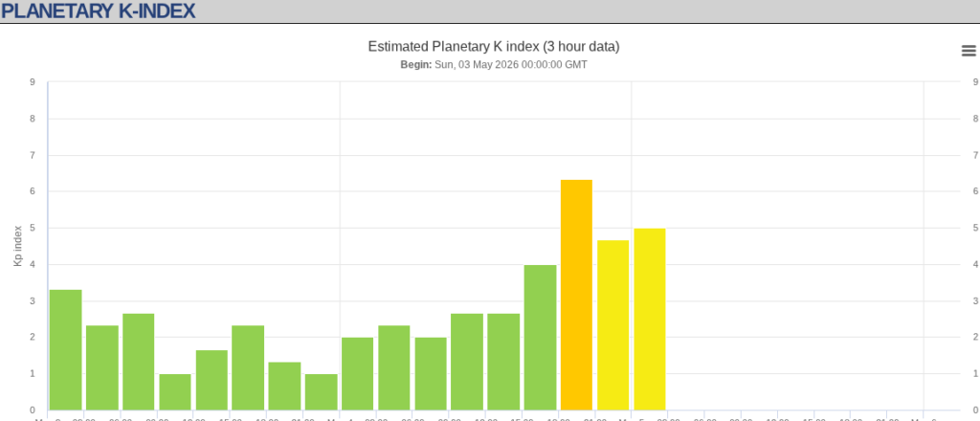Click the Estimated Planetary K index title

coord(494,47)
